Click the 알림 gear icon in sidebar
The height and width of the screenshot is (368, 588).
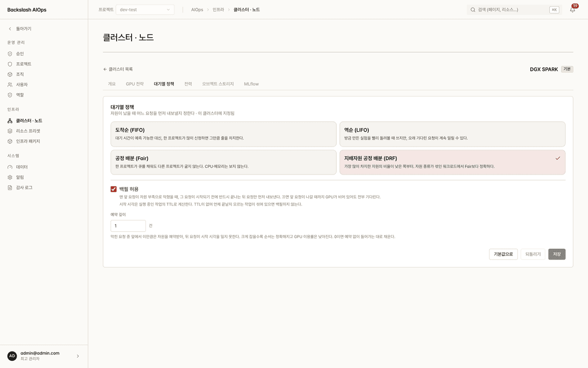[x=10, y=178]
